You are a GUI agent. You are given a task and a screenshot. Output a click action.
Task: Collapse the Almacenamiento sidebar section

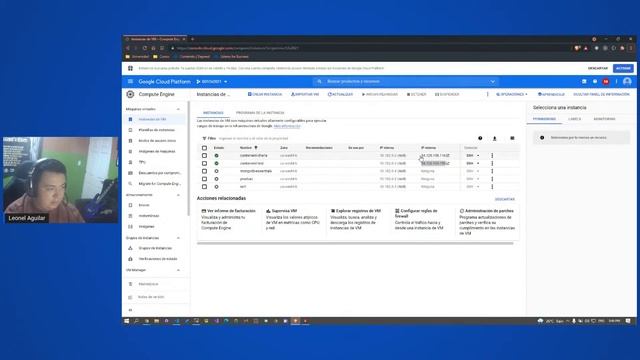(x=178, y=195)
